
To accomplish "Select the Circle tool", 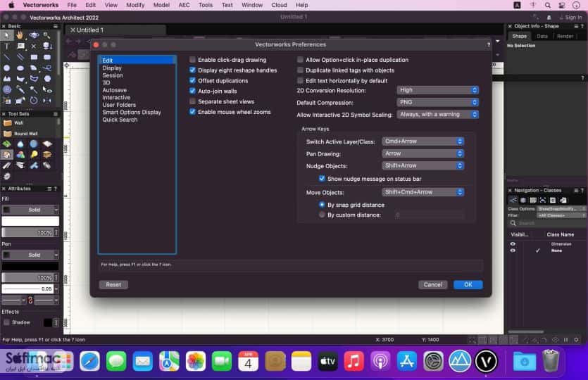I will point(7,68).
